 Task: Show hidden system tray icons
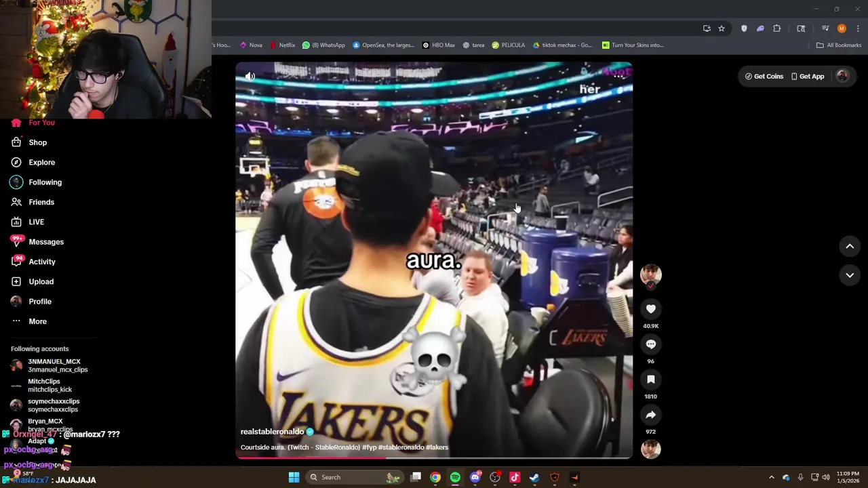coord(771,477)
